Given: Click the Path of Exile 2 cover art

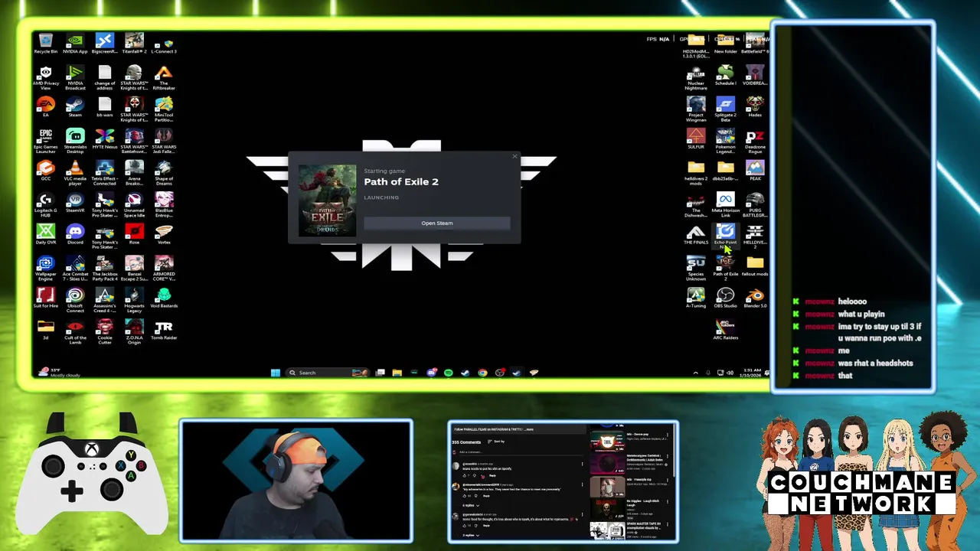Looking at the screenshot, I should [327, 201].
